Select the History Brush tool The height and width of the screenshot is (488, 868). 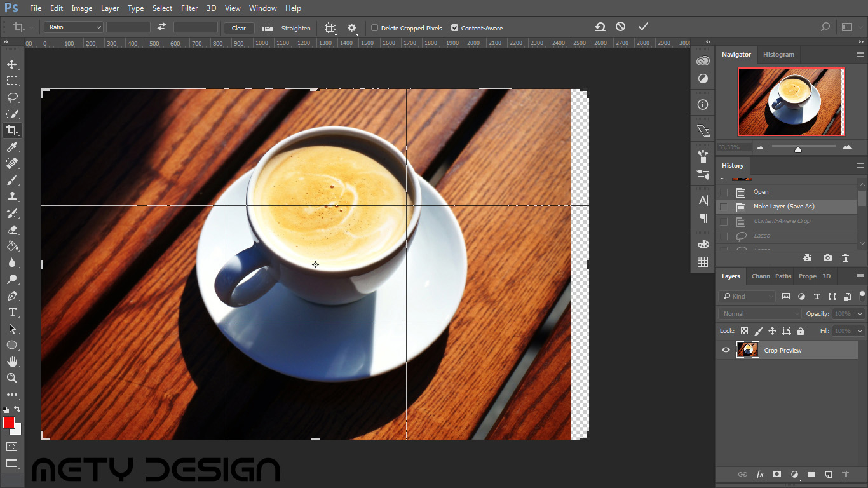[12, 213]
